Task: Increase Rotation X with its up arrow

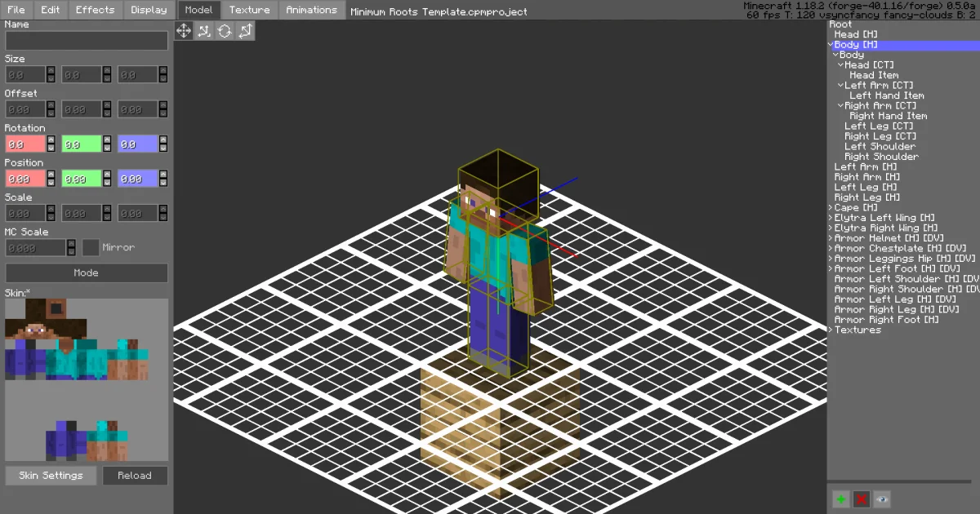Action: 51,140
